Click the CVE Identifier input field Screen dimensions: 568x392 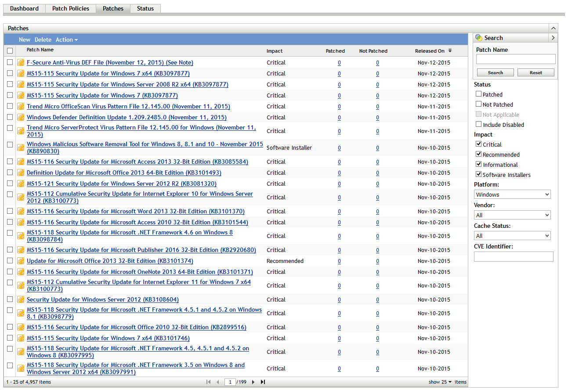(x=514, y=256)
